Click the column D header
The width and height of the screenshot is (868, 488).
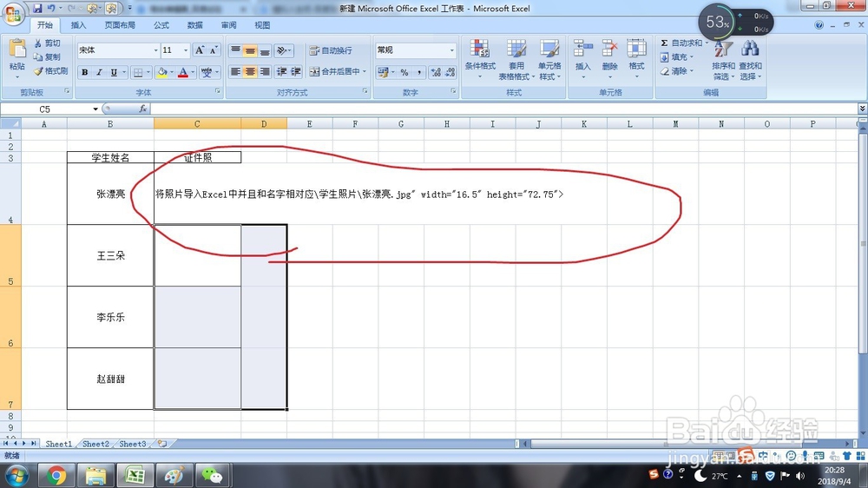click(264, 124)
